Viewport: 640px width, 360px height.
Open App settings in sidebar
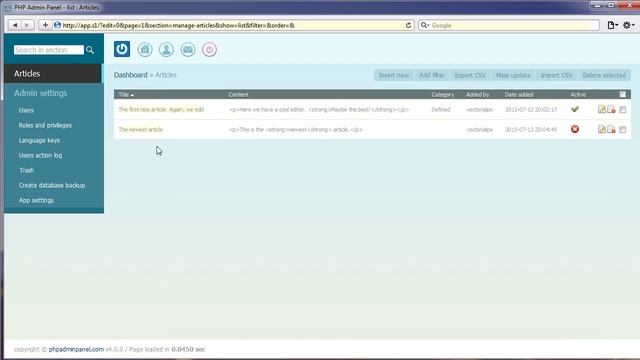(36, 200)
